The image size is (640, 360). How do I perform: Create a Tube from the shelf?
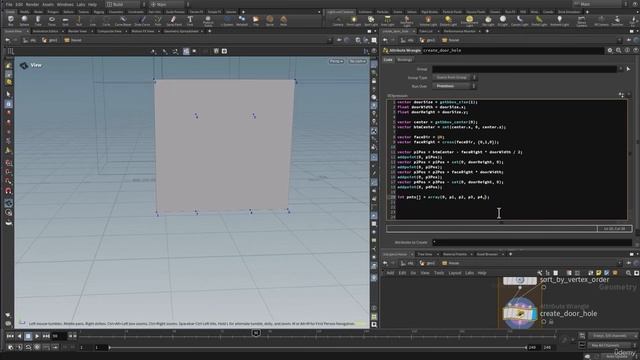(x=38, y=20)
